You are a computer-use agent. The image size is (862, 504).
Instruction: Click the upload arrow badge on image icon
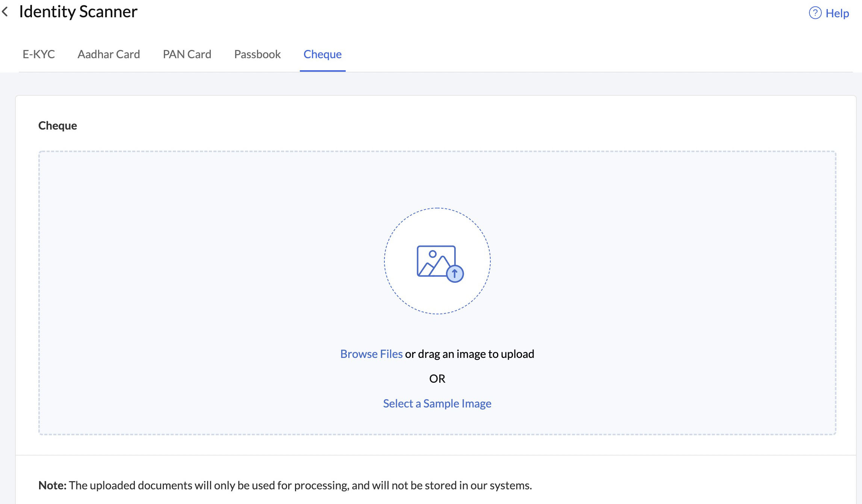[455, 273]
